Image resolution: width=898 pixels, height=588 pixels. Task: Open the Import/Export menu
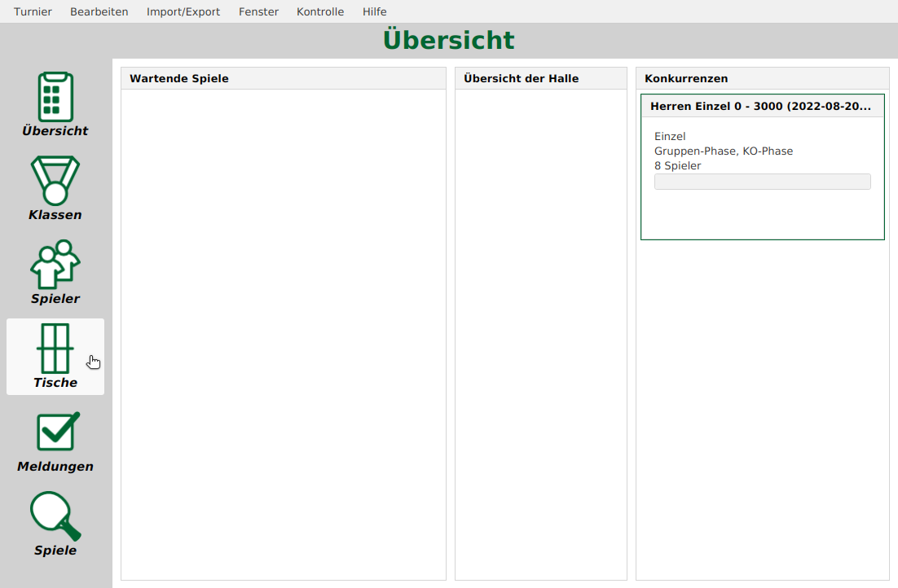pos(183,11)
